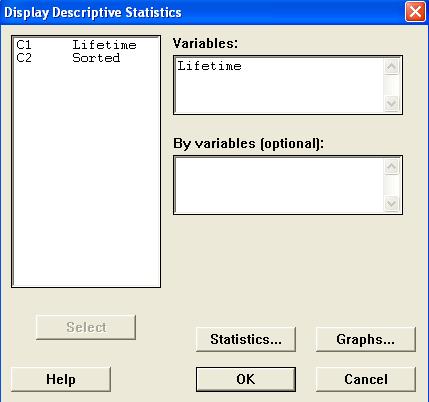Viewport: 429px width, 402px height.
Task: Open the Graphs... options
Action: coord(366,339)
